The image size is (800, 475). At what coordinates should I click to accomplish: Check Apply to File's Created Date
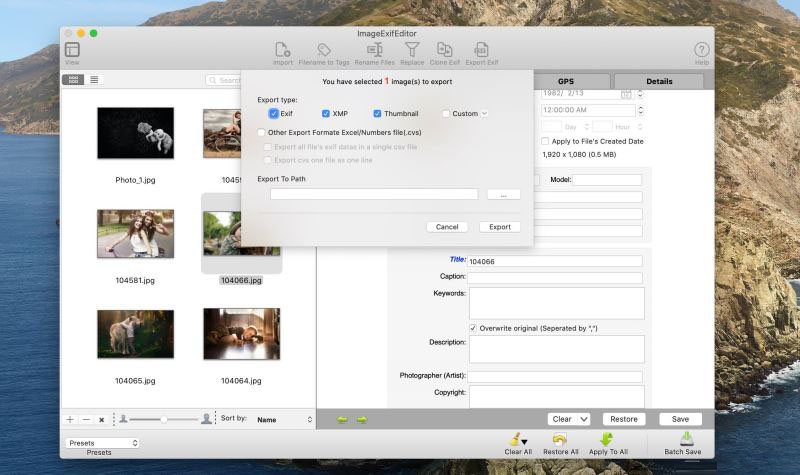545,141
